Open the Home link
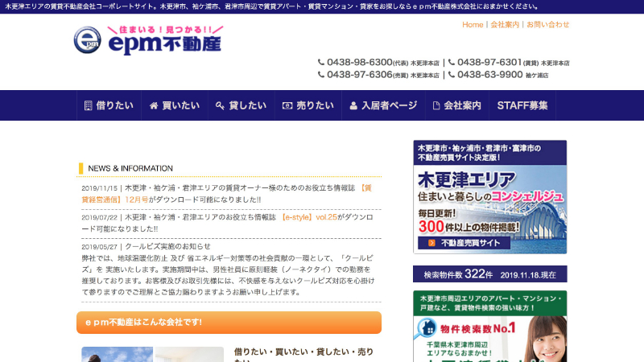Image resolution: width=644 pixels, height=362 pixels. (473, 25)
